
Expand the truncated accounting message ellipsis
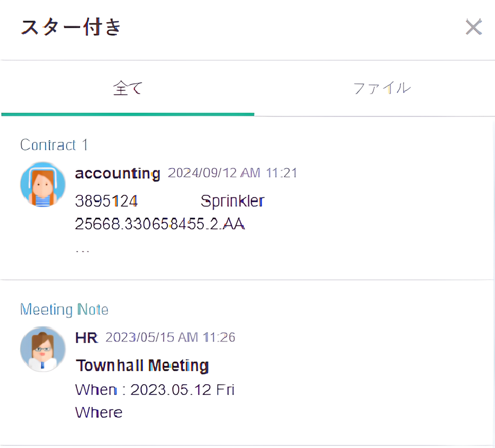coord(82,251)
